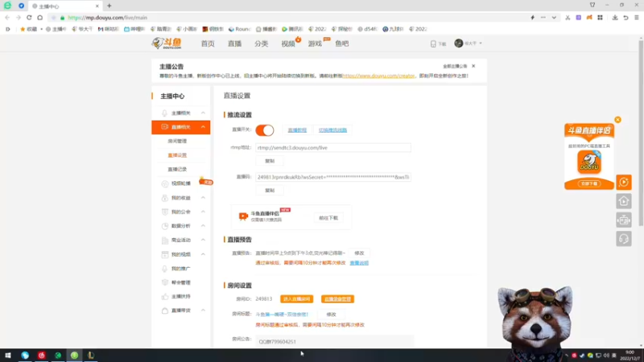Click the orange play button on right floating bar
This screenshot has height=362, width=644.
click(x=623, y=183)
